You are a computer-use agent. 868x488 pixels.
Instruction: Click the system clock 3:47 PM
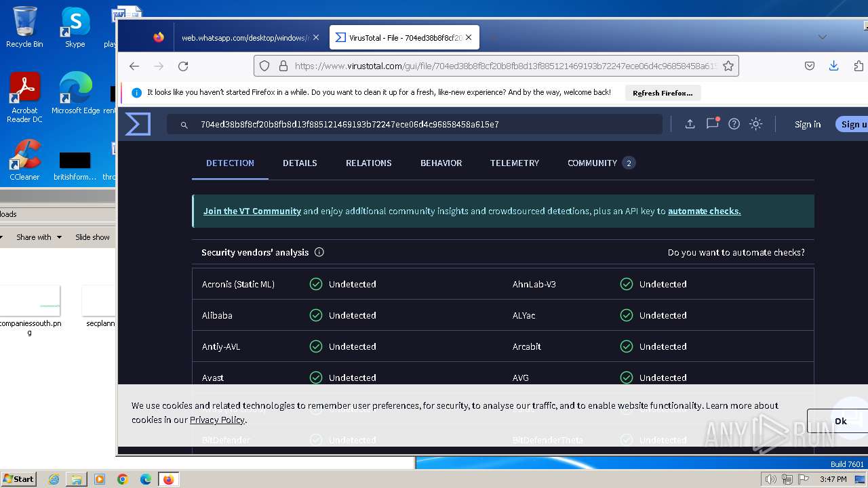pyautogui.click(x=833, y=479)
